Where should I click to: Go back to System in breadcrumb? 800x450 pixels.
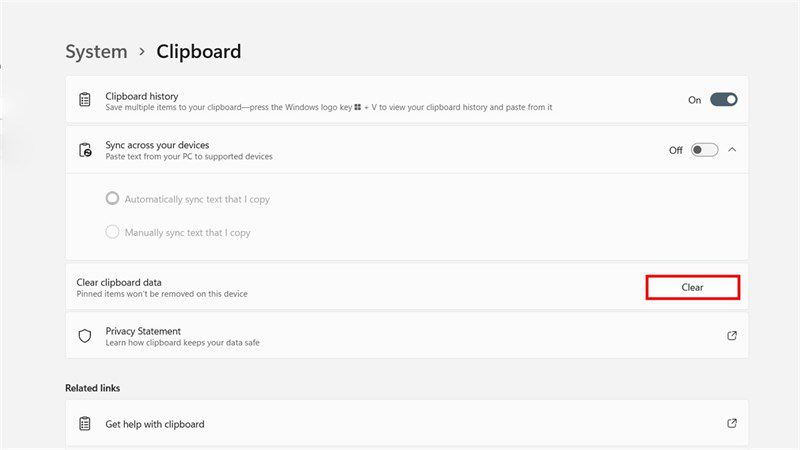click(96, 52)
